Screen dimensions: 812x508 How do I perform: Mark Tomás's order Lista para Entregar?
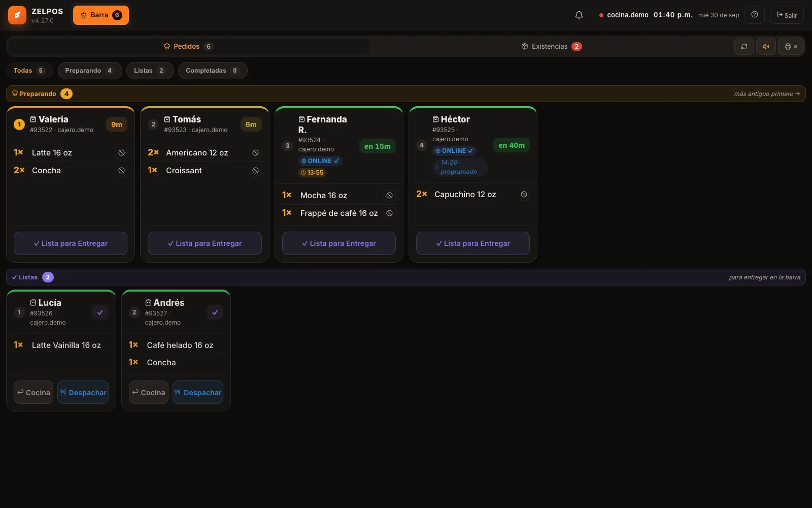tap(205, 243)
